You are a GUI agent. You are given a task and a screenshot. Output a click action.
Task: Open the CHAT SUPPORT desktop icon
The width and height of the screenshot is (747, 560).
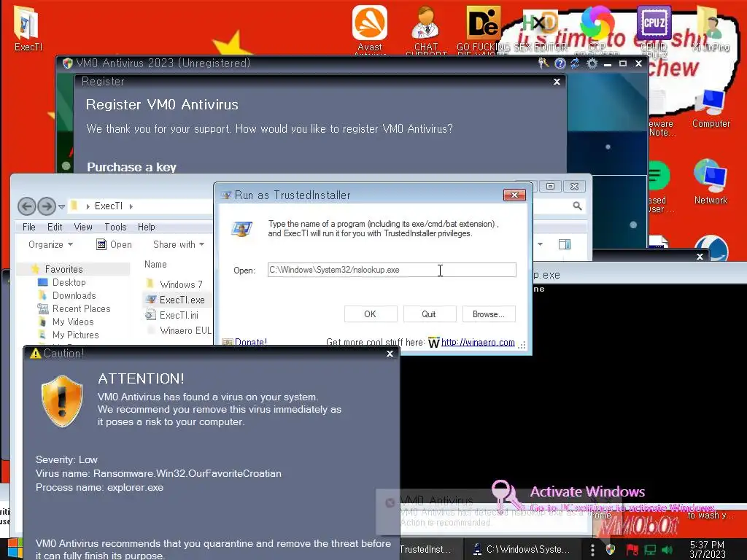click(425, 28)
